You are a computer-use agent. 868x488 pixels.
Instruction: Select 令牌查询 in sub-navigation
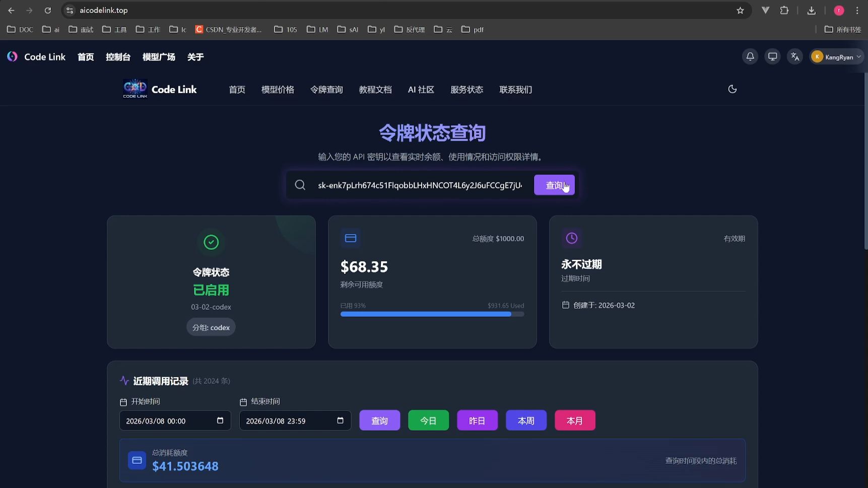coord(326,90)
